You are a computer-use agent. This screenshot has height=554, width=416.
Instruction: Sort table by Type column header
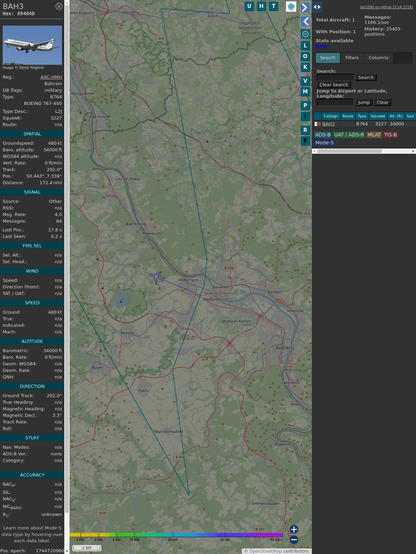(362, 116)
